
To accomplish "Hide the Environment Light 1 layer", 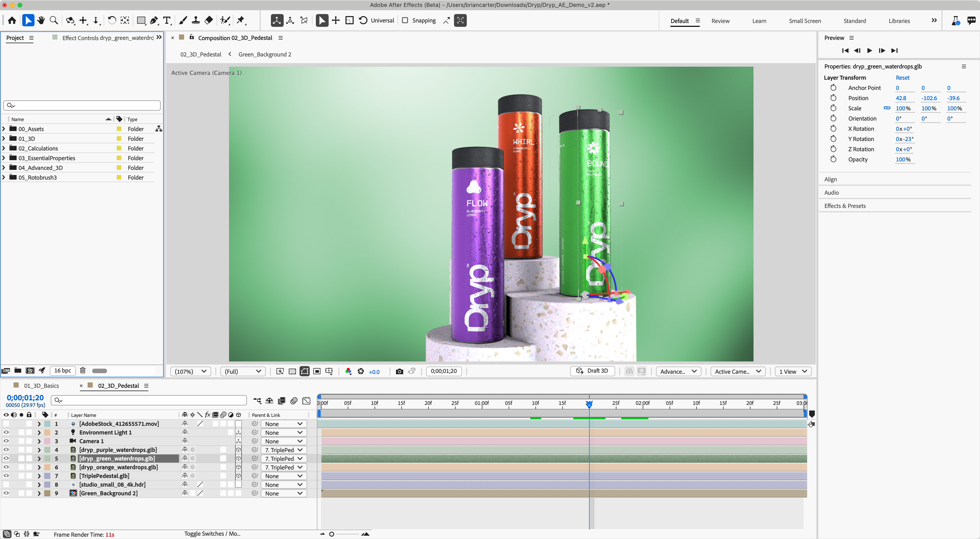I will [6, 432].
